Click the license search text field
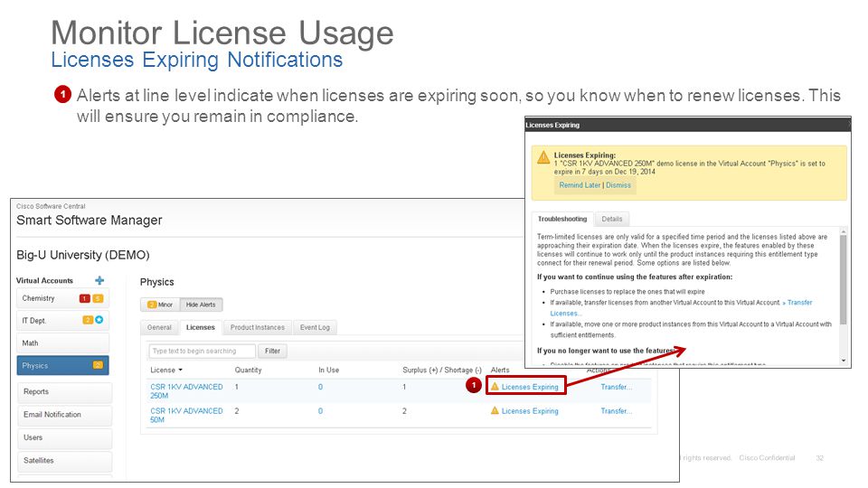Image resolution: width=868 pixels, height=488 pixels. (202, 351)
